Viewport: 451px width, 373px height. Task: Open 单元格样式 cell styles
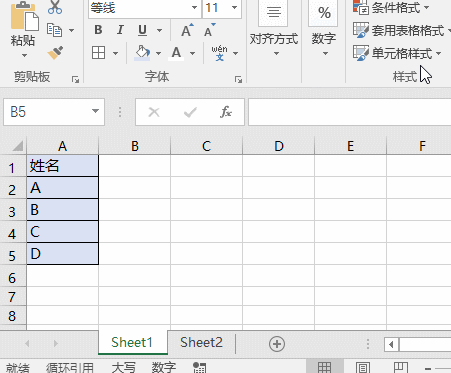click(397, 53)
